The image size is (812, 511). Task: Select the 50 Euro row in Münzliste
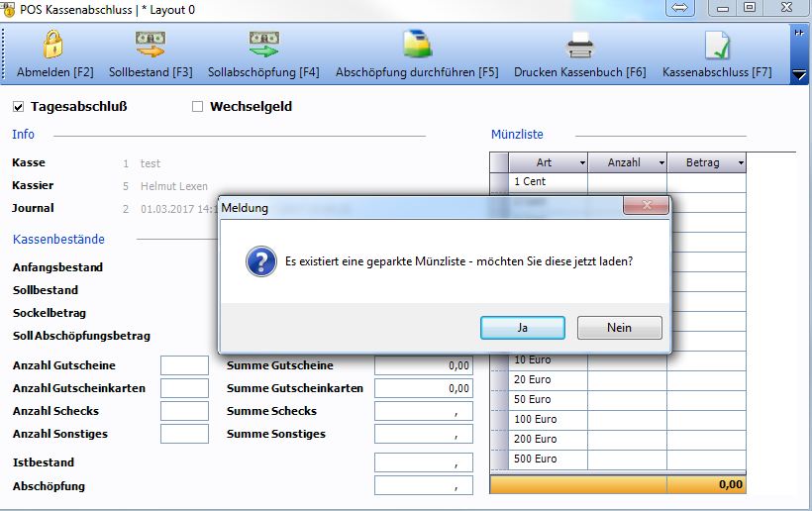(549, 399)
